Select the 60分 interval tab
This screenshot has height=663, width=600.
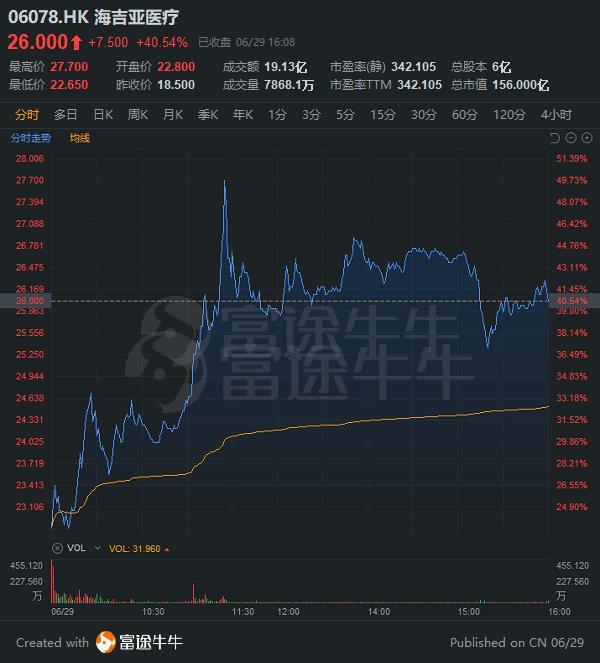465,115
